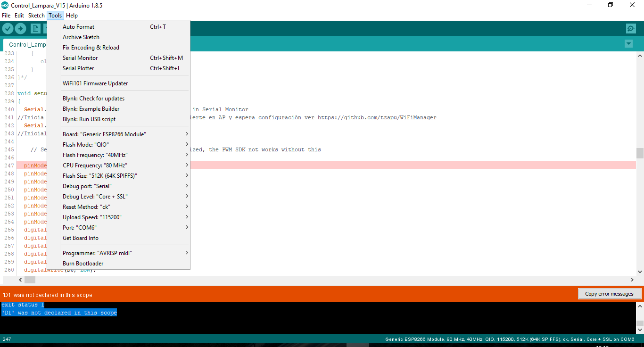The image size is (644, 347).
Task: Click the horizontal scrollbar left arrow
Action: coord(20,280)
